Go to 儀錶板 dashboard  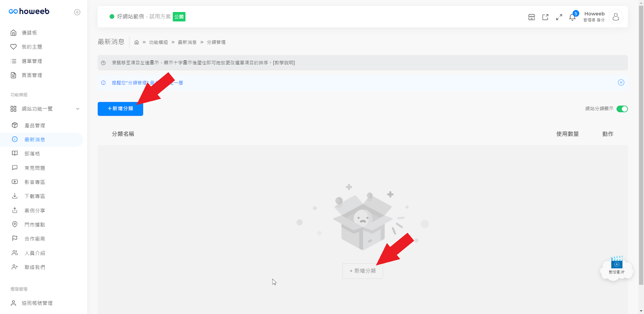(29, 33)
